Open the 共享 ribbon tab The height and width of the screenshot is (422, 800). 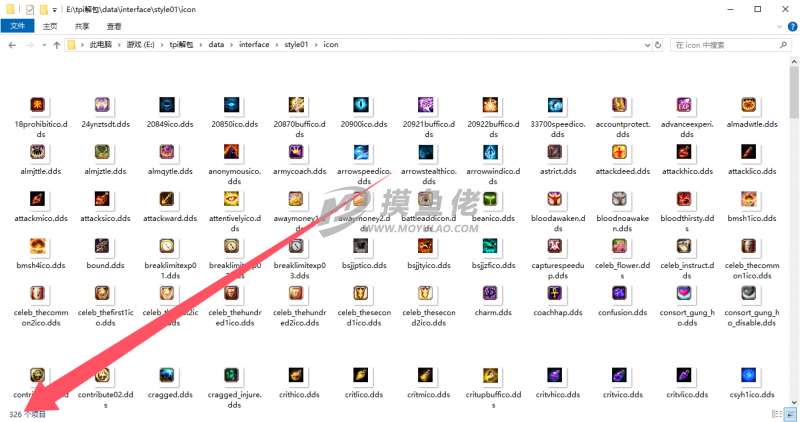(82, 26)
